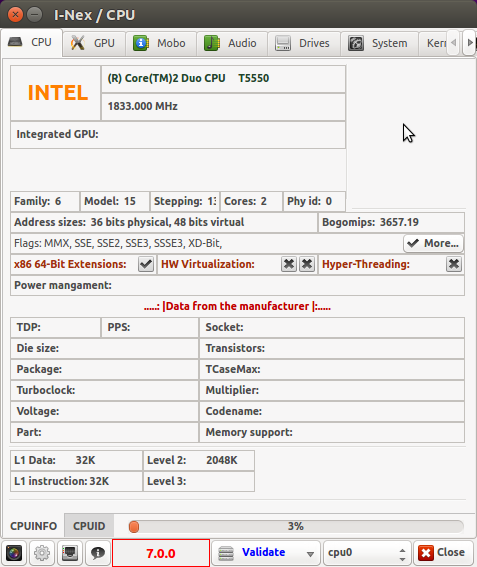Open the Validate dropdown arrow
Screen dimensions: 477x567
pyautogui.click(x=310, y=554)
